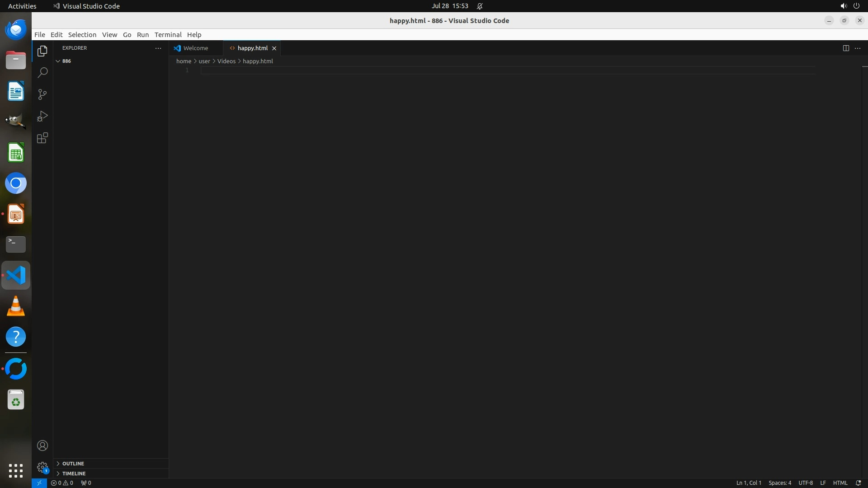Click the remote window status bar icon
The image size is (868, 488).
coord(39,483)
